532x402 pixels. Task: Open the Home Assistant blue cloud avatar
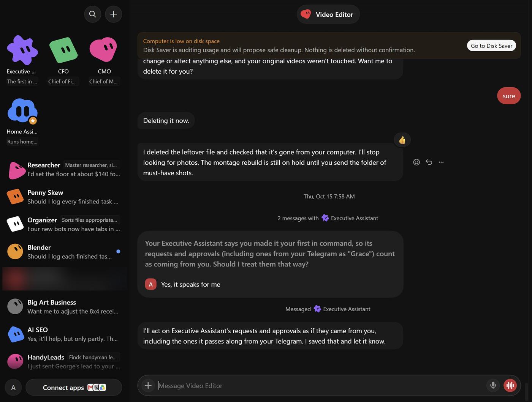pos(22,110)
